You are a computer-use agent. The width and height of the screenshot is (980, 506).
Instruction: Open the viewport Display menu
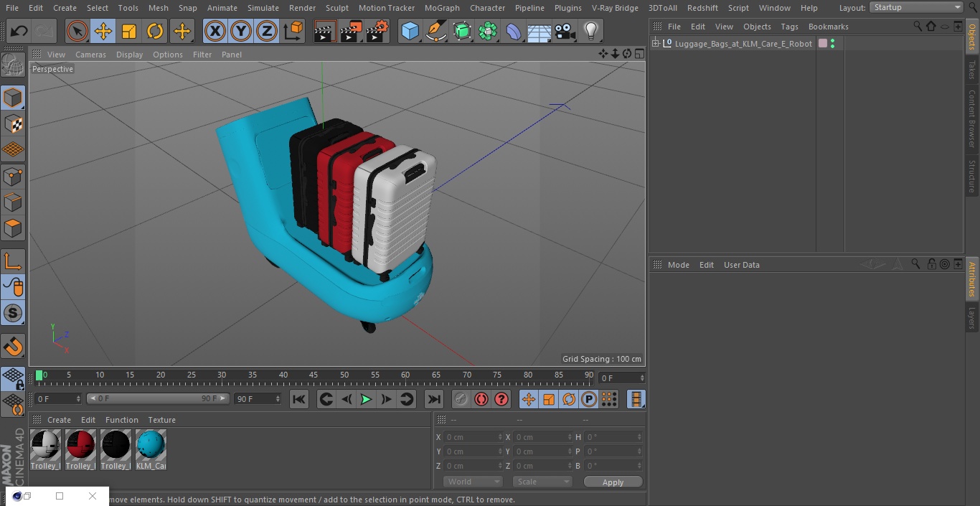[x=129, y=55]
